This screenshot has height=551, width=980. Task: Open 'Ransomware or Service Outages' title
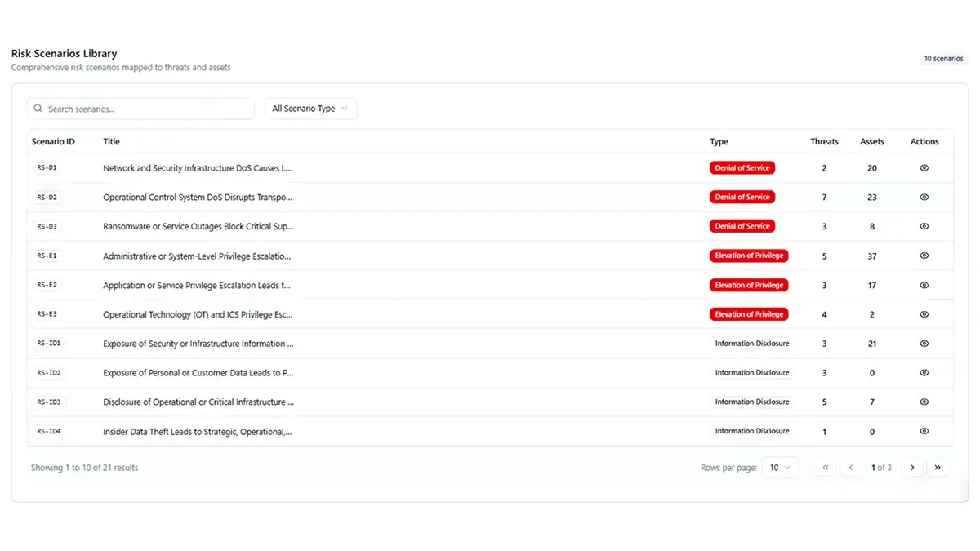pyautogui.click(x=198, y=226)
